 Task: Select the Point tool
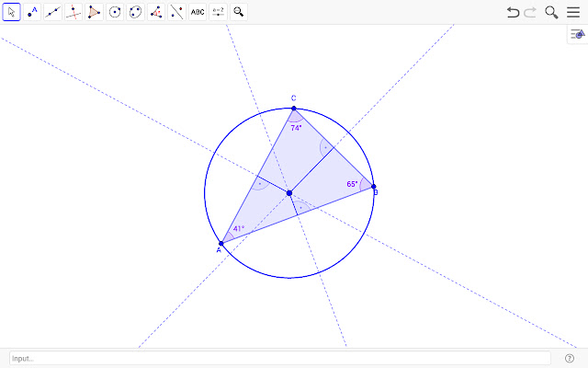tap(32, 12)
